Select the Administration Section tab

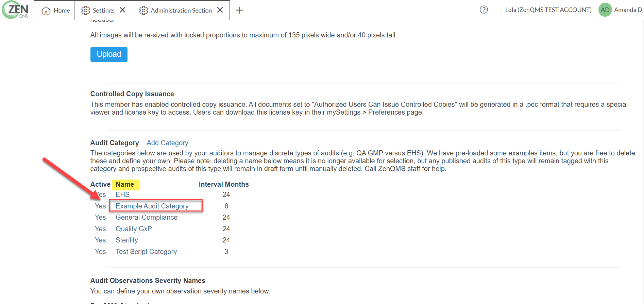point(181,10)
